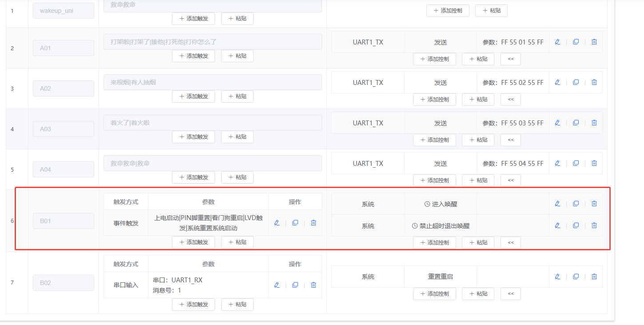Click 添加触发 in the B01 row
Viewport: 644px width, 325px height.
tap(193, 242)
